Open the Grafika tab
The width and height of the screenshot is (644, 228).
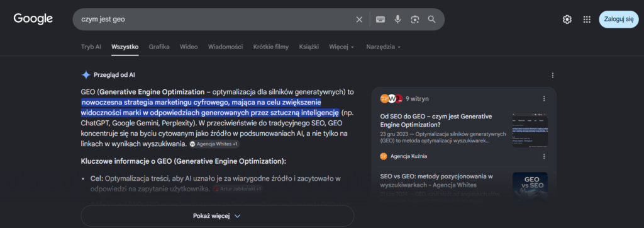[x=159, y=47]
